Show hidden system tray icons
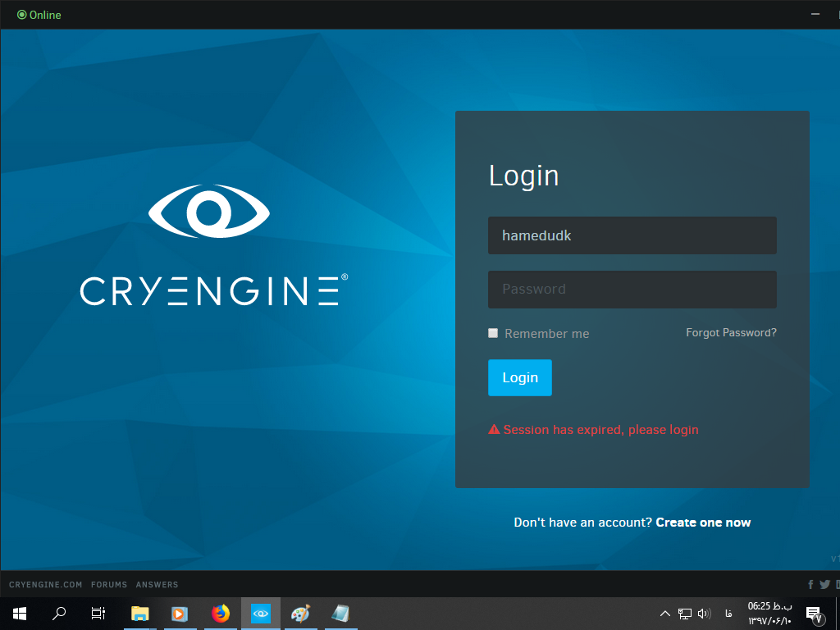 [x=664, y=614]
